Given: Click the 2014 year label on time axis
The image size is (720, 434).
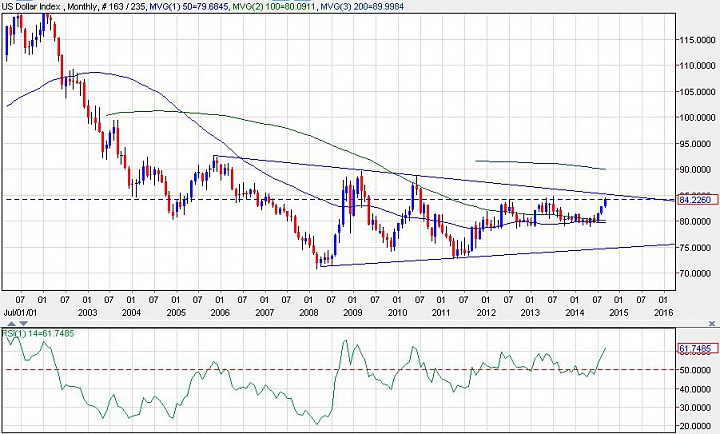Looking at the screenshot, I should [575, 313].
